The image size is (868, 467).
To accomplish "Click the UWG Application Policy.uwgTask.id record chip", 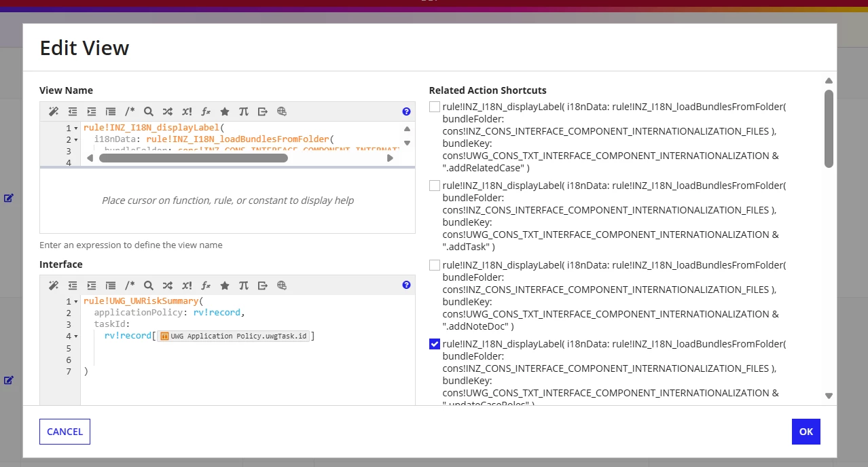I will 234,336.
